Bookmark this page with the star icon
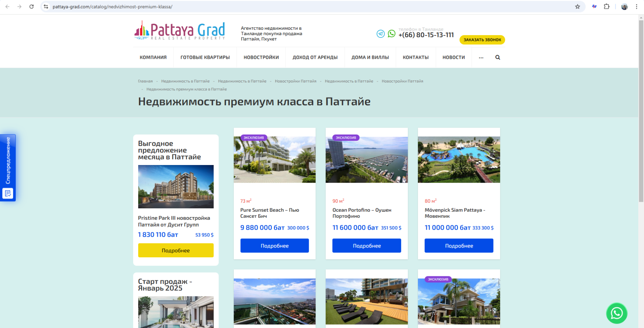644x328 pixels. tap(577, 7)
